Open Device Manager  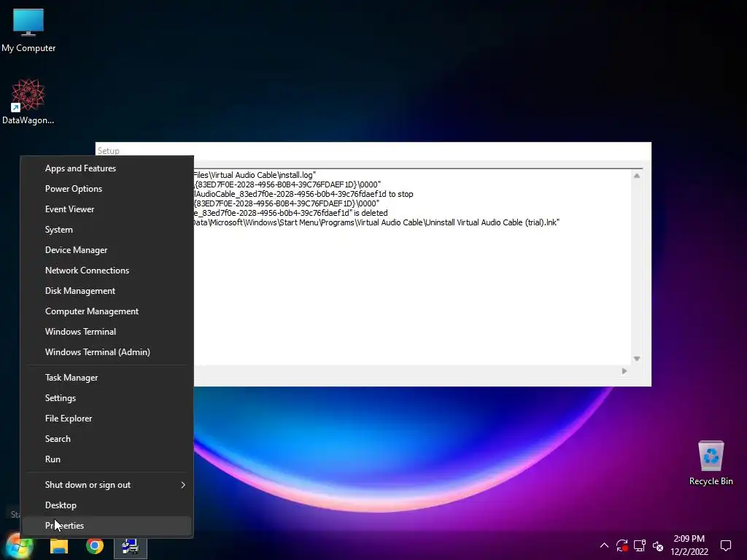point(107,250)
